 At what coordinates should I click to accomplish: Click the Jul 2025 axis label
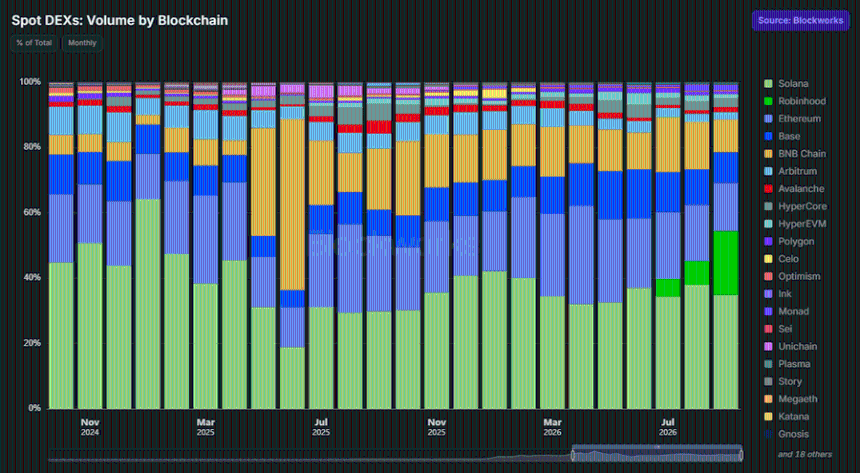pos(321,427)
